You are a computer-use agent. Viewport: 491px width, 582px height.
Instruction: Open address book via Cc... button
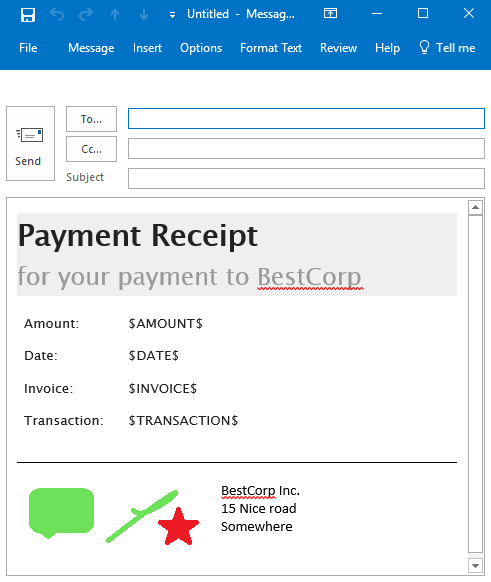(x=91, y=149)
